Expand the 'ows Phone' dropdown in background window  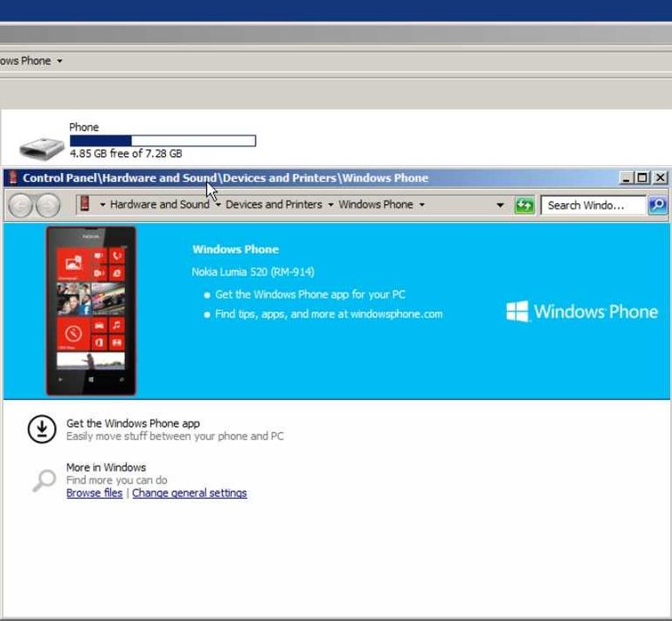pos(59,61)
